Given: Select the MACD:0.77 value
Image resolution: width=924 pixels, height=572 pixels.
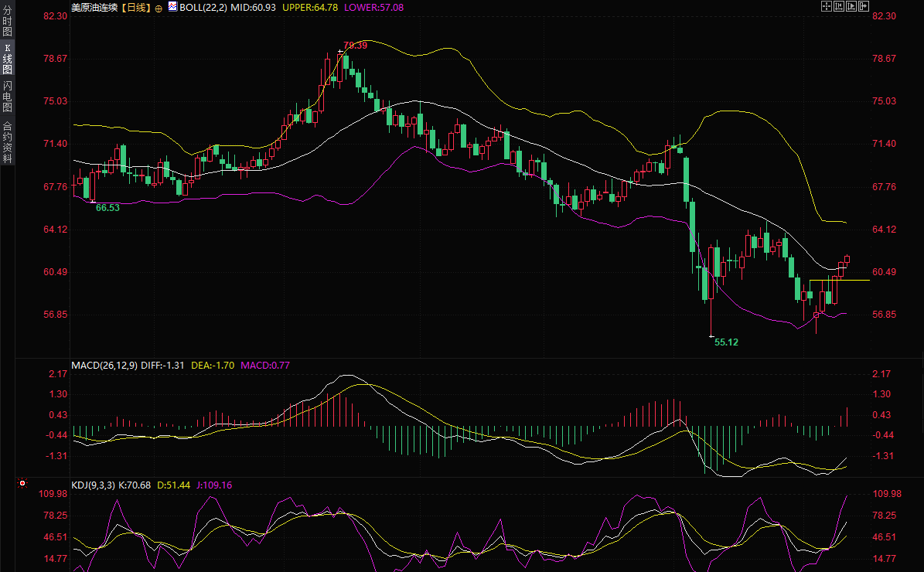Looking at the screenshot, I should pyautogui.click(x=265, y=366).
